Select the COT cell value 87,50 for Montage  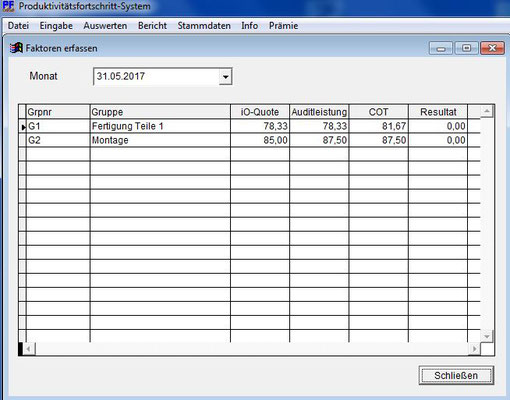pos(379,140)
